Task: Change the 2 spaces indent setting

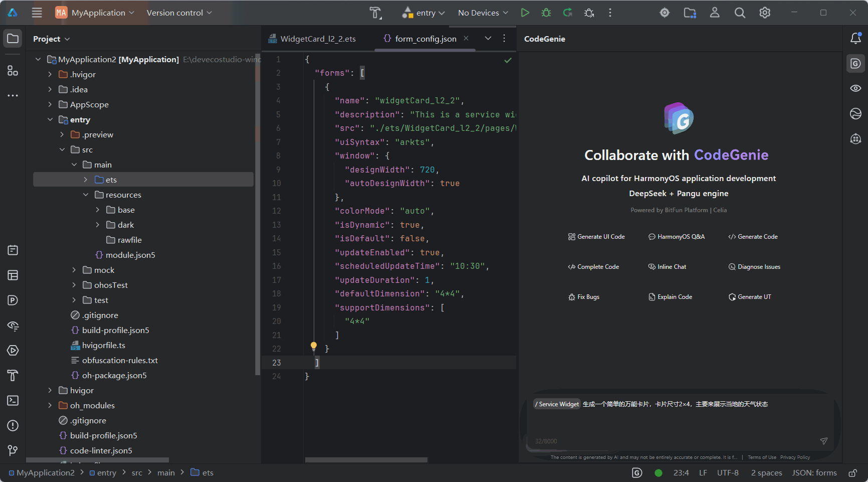Action: click(x=766, y=472)
